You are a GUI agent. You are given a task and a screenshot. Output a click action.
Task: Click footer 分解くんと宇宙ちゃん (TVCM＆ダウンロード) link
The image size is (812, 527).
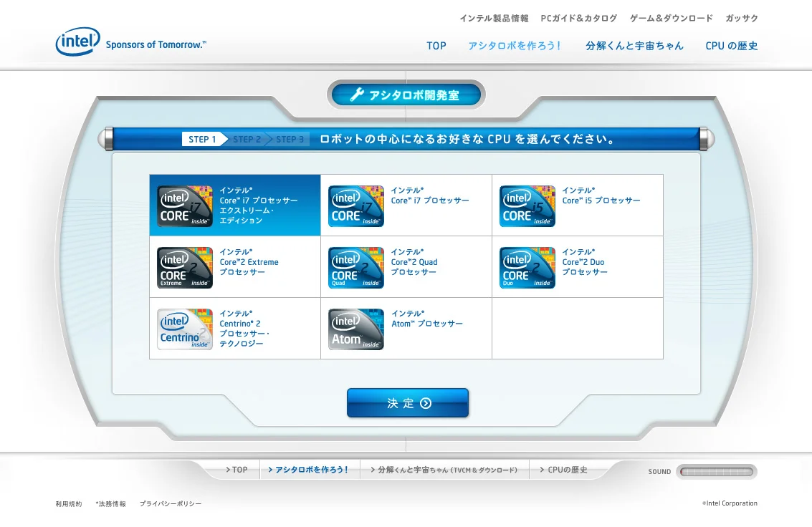click(444, 470)
